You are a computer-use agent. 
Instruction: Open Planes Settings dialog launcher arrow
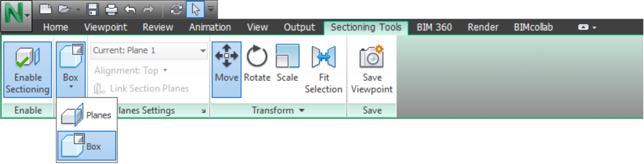tap(204, 111)
